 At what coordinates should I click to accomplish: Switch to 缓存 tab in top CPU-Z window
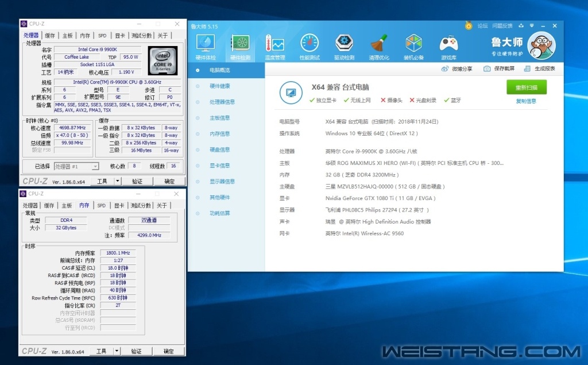point(50,36)
